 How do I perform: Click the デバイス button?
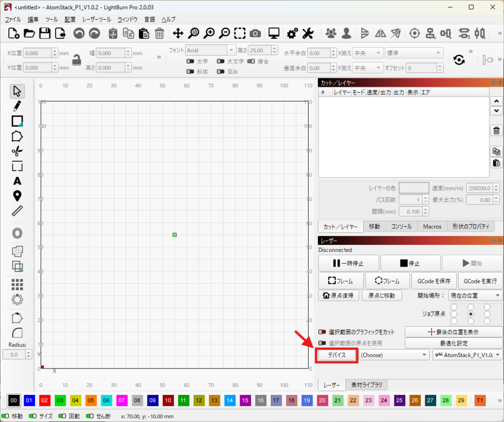[337, 355]
